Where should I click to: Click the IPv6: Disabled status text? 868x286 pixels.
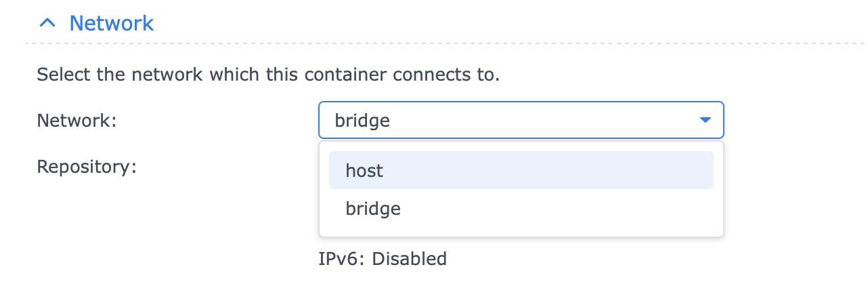tap(383, 258)
